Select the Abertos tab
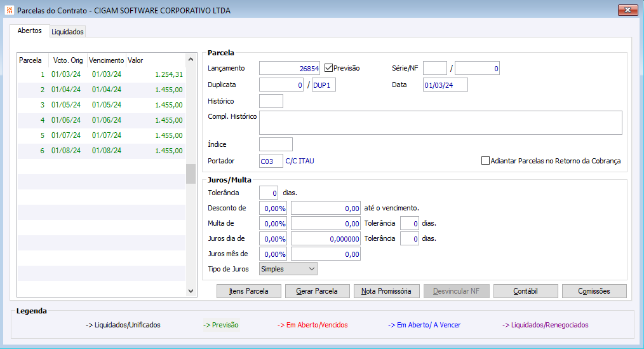This screenshot has width=644, height=349. [30, 31]
